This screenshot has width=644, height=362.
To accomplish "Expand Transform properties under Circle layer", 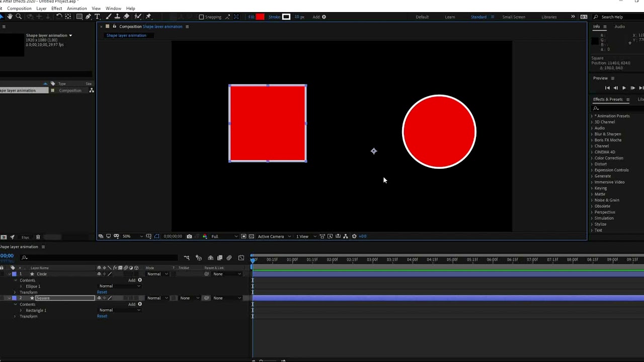I will pos(15,293).
